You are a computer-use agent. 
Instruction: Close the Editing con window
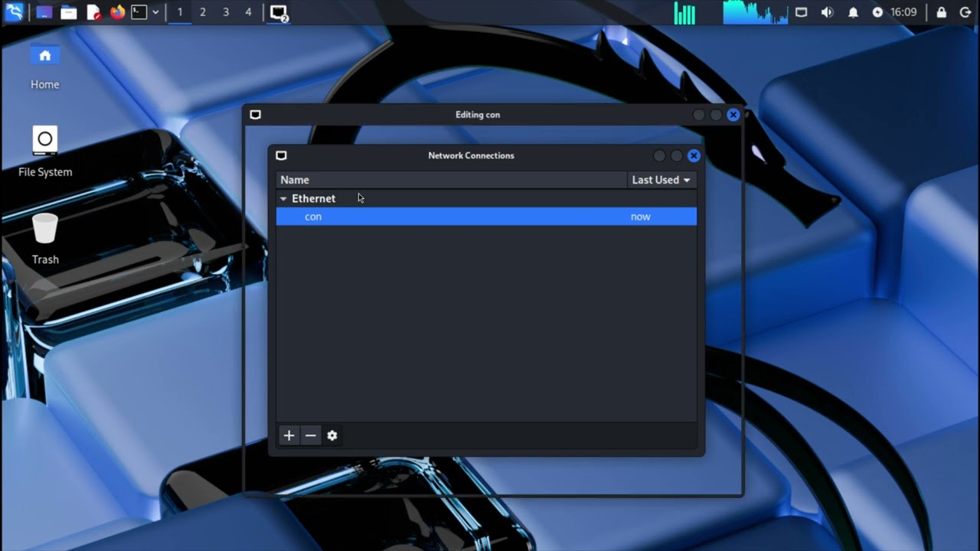tap(733, 115)
